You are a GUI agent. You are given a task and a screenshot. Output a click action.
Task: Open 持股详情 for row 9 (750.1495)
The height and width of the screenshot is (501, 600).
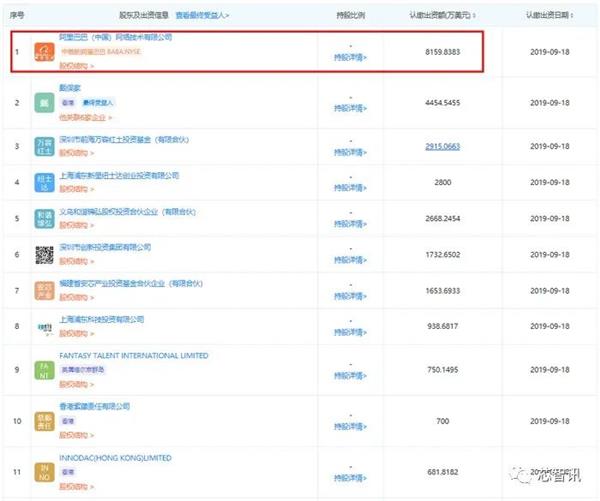(351, 376)
